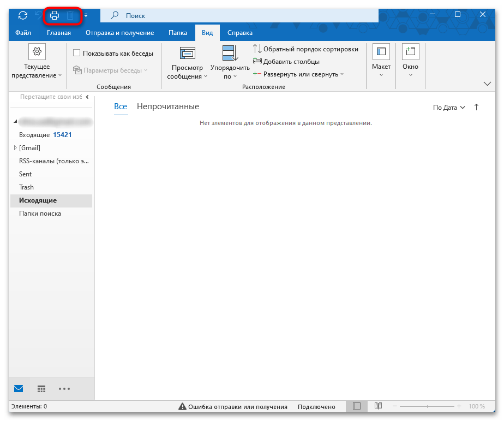This screenshot has height=421, width=504.
Task: Click the Print icon in quick access toolbar
Action: point(55,15)
